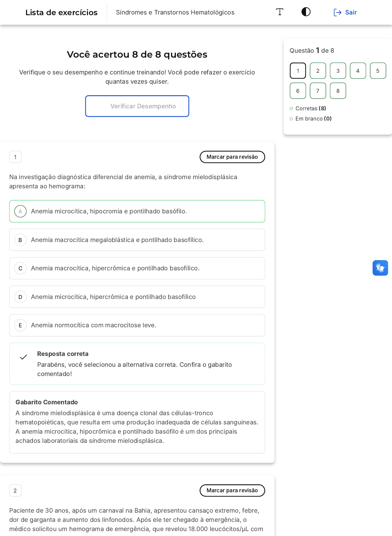This screenshot has width=392, height=536.
Task: Choose alternative D radio circle
Action: click(20, 297)
